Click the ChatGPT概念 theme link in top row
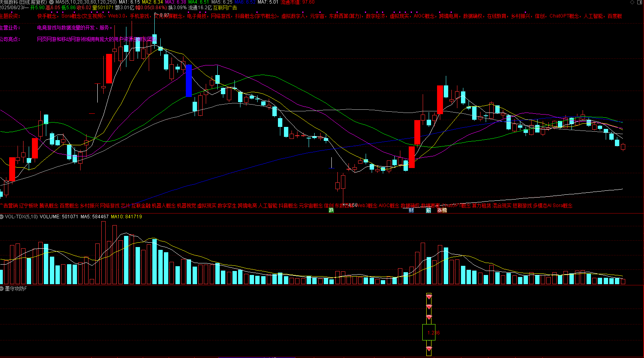Viewport: 644px width, 358px height. [x=564, y=16]
